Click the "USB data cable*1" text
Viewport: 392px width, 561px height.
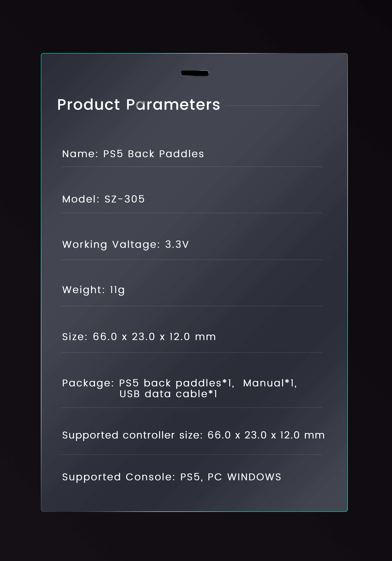pyautogui.click(x=169, y=394)
